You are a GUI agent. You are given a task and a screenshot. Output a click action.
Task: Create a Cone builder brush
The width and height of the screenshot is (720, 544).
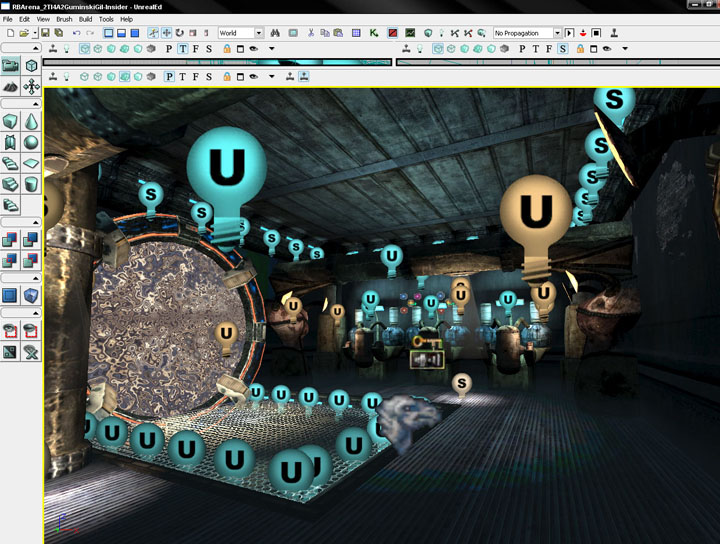point(31,122)
